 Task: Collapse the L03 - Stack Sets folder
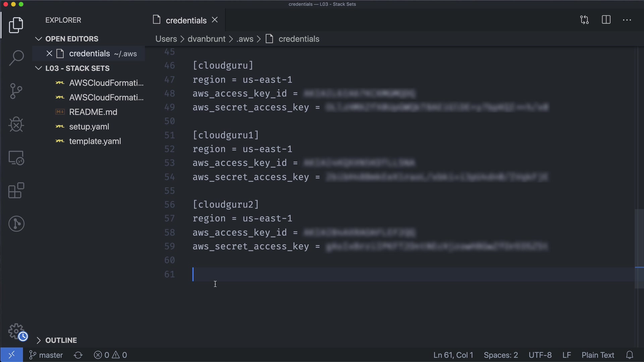tap(39, 68)
